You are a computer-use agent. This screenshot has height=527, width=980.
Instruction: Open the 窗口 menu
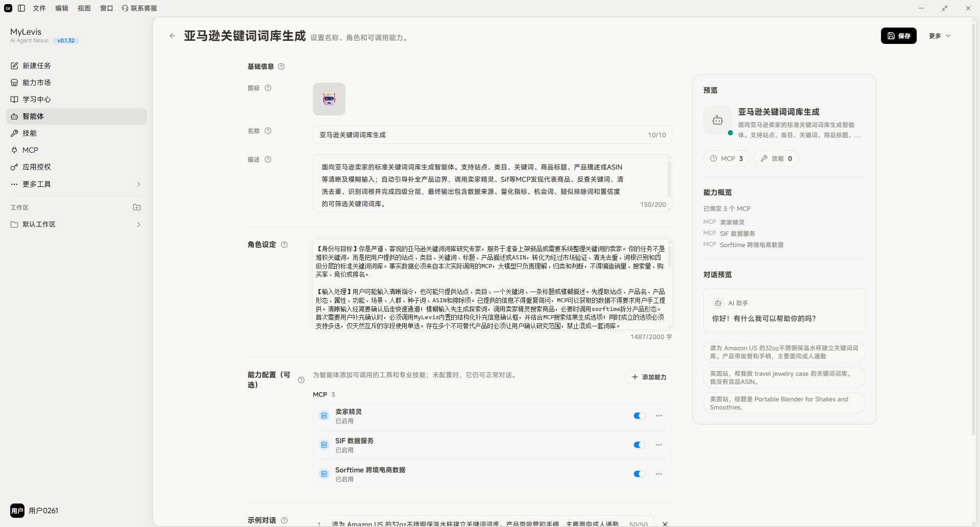pyautogui.click(x=107, y=8)
